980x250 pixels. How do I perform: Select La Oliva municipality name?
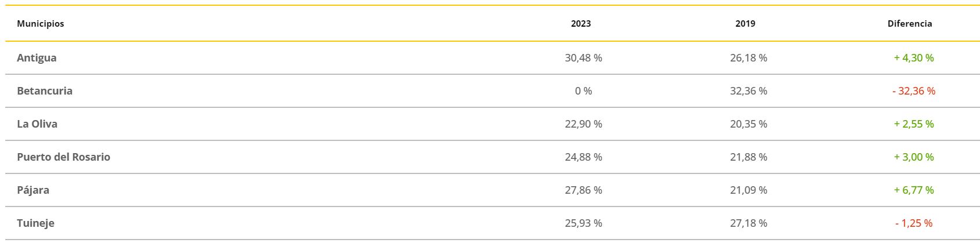point(37,124)
